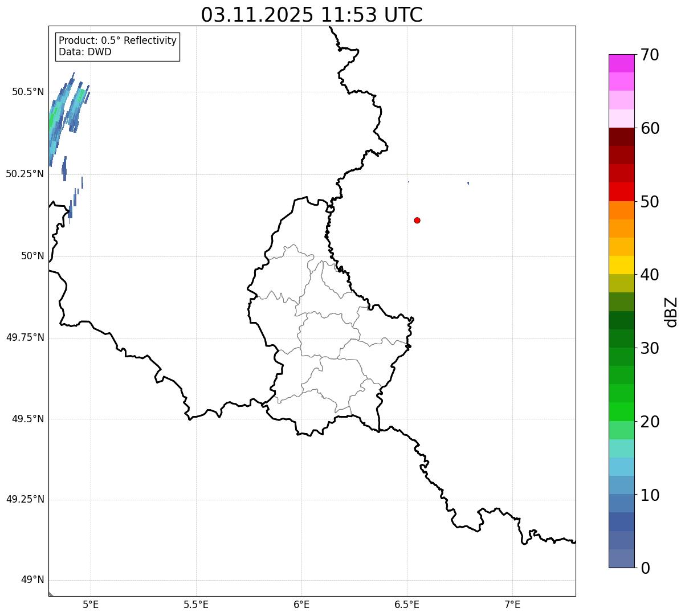This screenshot has width=685, height=616.
Task: Click the colorbar '50' tick label
Action: click(x=650, y=202)
